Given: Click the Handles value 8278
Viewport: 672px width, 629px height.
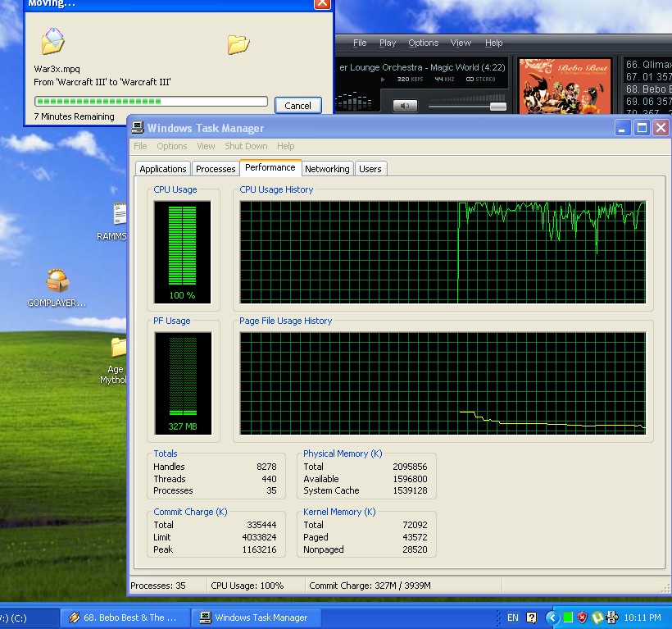Looking at the screenshot, I should click(266, 467).
